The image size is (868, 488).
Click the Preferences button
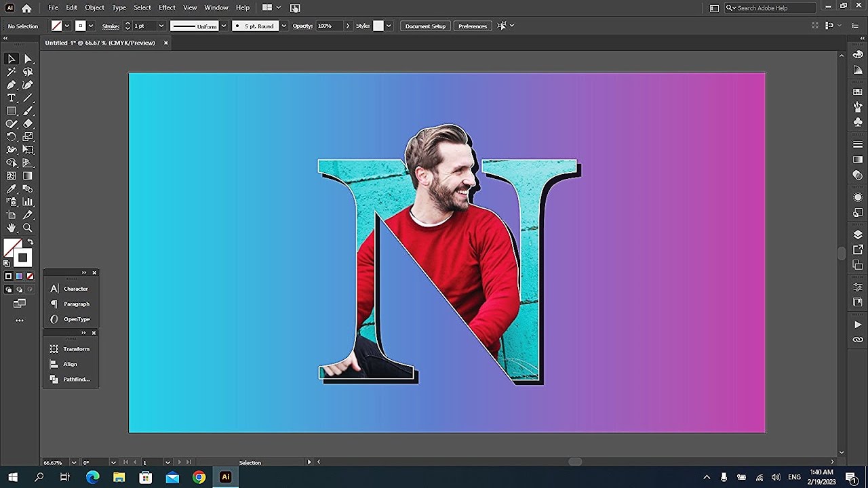pos(473,26)
